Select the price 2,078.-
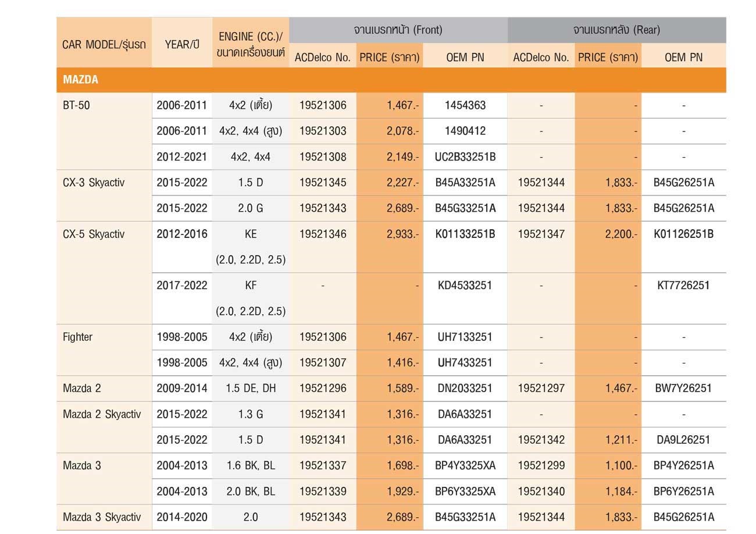Screen dimensions: 756x534 pyautogui.click(x=402, y=131)
